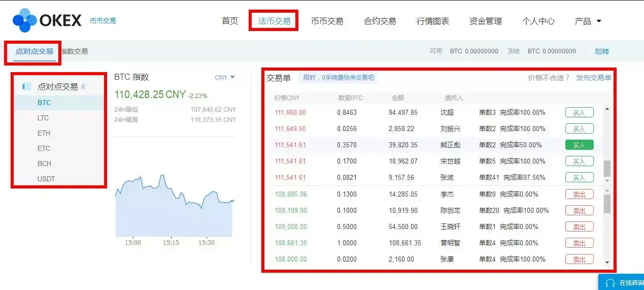Open 币币交易 in top navigation

coord(327,21)
